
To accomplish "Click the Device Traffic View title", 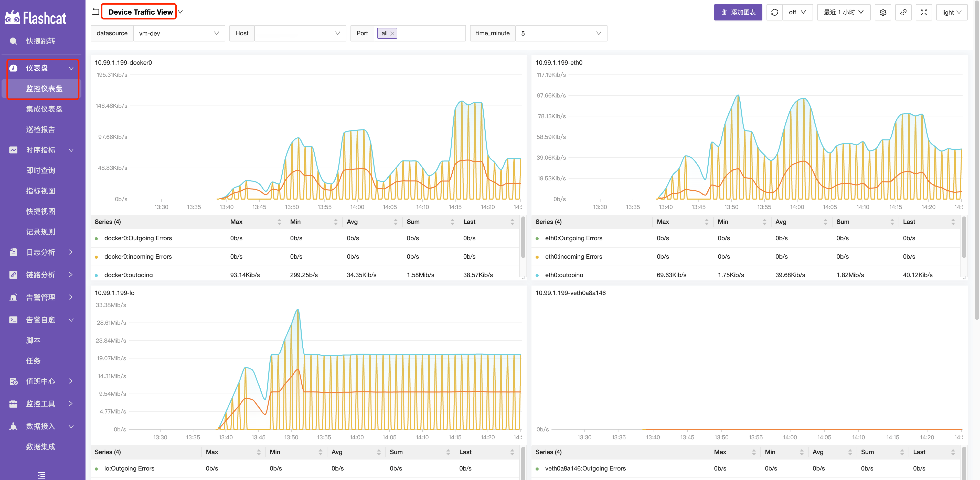I will (140, 12).
